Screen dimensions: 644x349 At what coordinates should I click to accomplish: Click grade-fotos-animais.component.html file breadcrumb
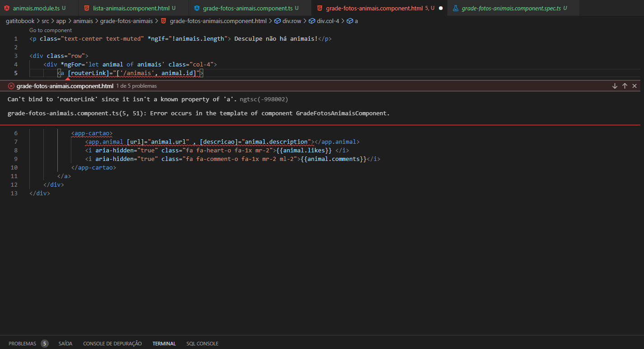218,21
